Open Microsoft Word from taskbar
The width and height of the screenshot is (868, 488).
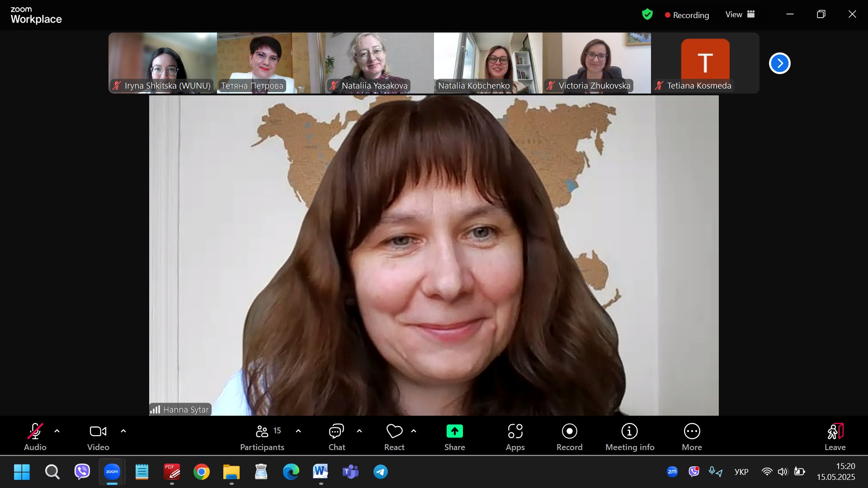(321, 472)
